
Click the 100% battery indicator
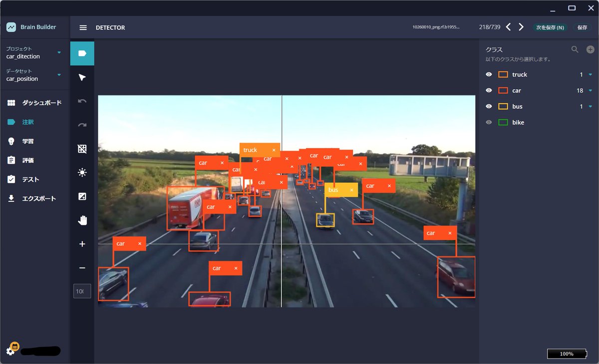click(x=567, y=354)
